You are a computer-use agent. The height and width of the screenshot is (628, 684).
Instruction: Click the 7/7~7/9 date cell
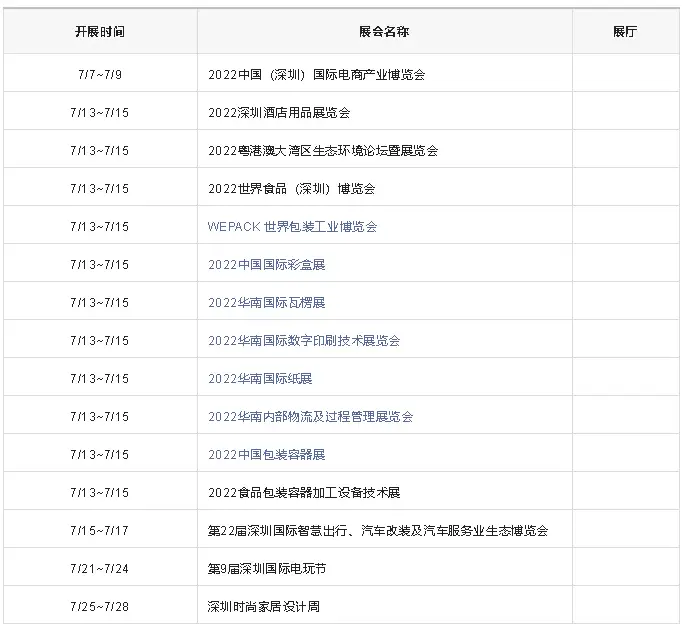coord(100,75)
